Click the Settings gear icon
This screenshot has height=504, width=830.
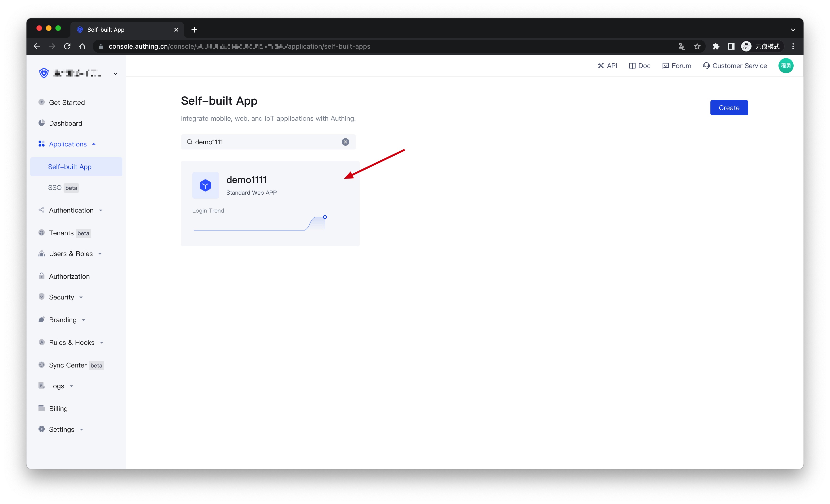click(x=41, y=429)
